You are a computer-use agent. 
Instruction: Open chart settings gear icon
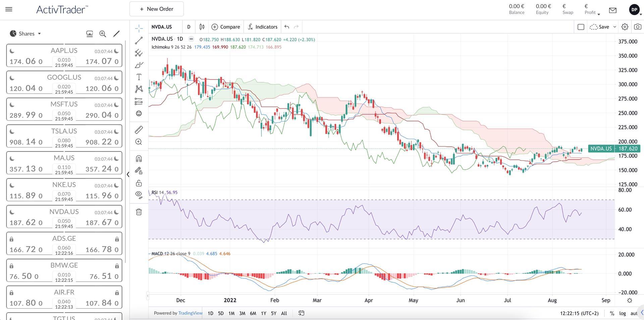tap(625, 27)
